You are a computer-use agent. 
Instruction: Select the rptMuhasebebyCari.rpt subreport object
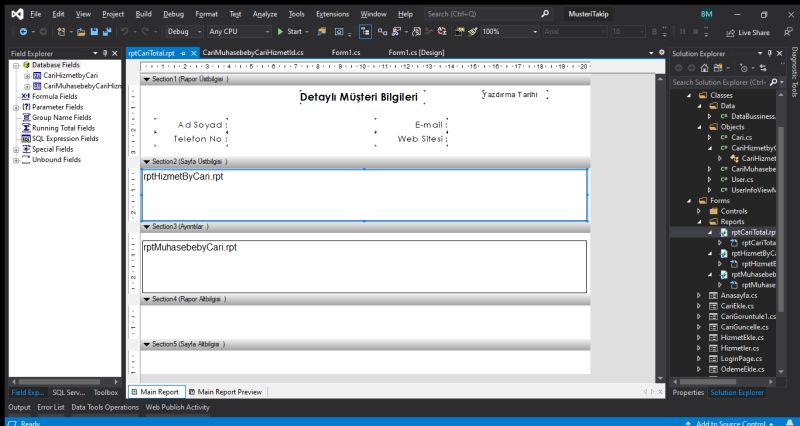(x=364, y=266)
